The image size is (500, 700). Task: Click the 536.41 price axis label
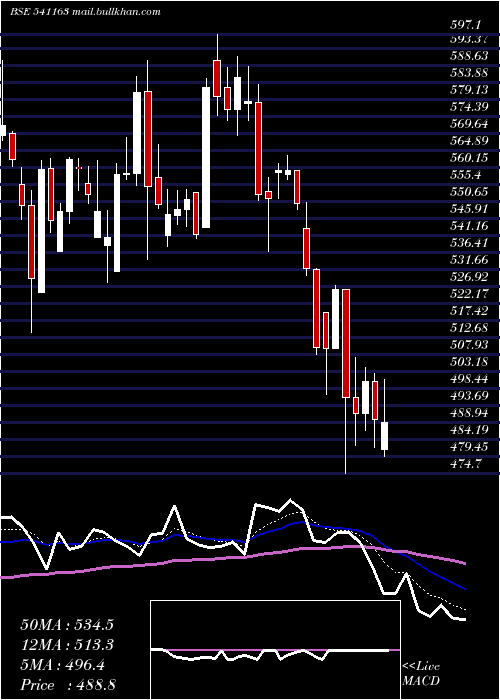[x=468, y=242]
